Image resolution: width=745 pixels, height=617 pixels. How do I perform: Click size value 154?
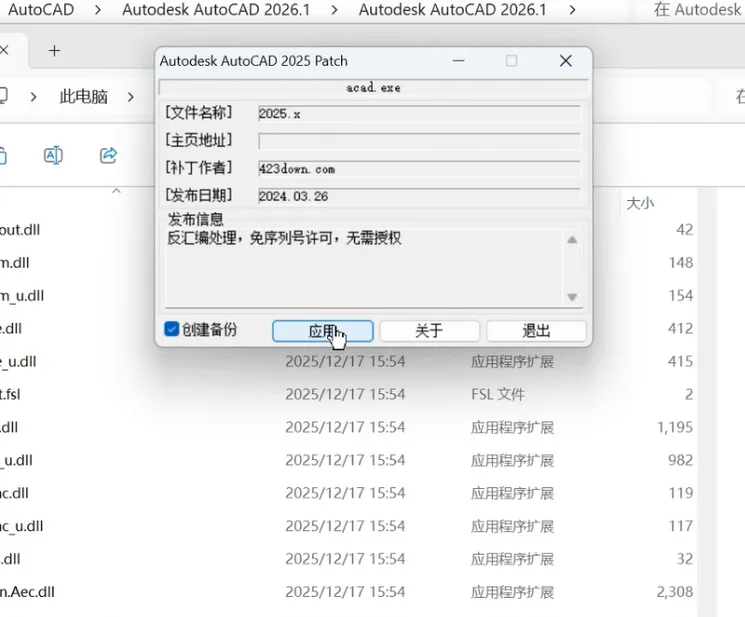pos(680,295)
